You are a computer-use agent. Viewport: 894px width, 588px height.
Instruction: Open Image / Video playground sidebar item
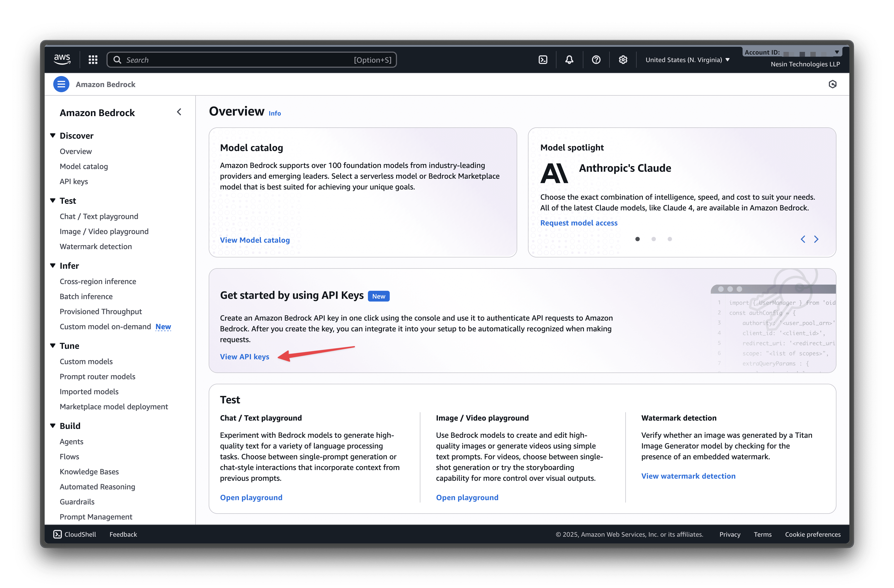click(104, 231)
